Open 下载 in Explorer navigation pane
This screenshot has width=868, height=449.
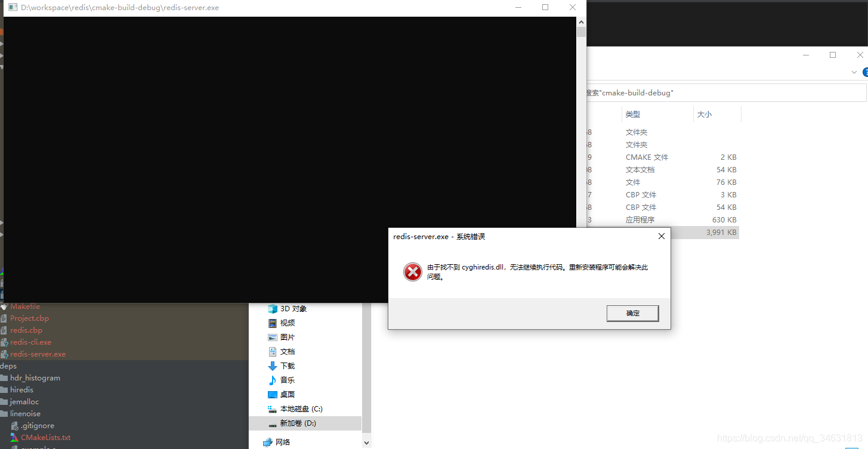click(x=288, y=366)
